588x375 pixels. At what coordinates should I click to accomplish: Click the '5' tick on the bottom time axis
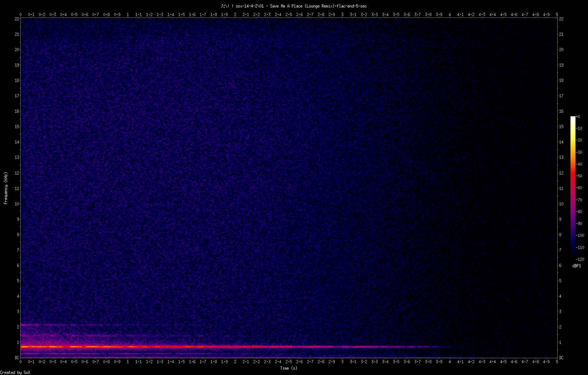(557, 362)
